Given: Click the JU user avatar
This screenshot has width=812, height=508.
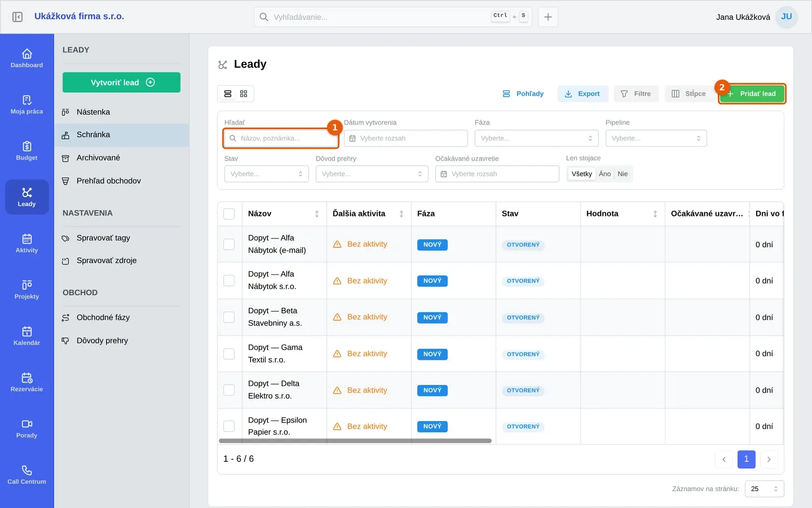Looking at the screenshot, I should pyautogui.click(x=787, y=17).
